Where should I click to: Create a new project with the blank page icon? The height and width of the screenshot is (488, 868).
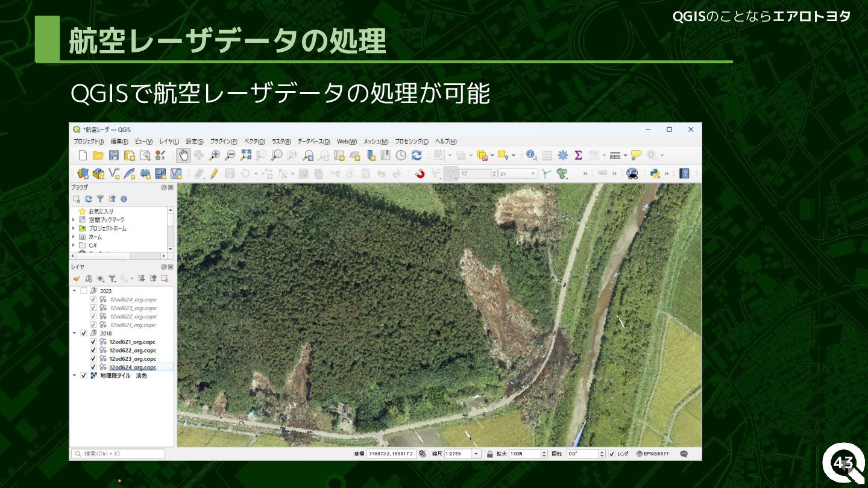[83, 155]
